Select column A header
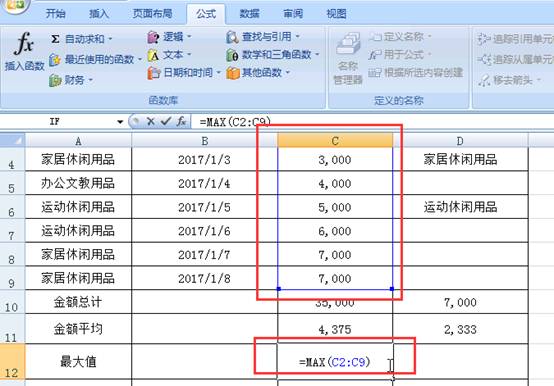 (x=78, y=141)
